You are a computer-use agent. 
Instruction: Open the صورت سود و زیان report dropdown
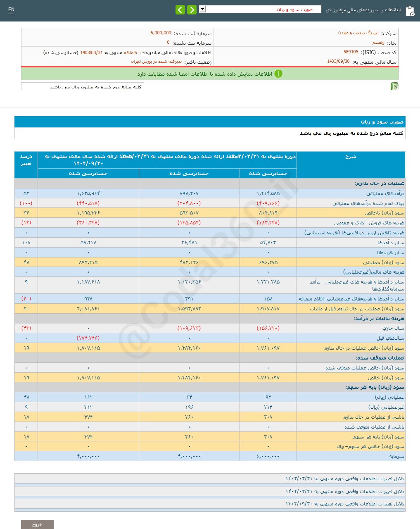263,9
